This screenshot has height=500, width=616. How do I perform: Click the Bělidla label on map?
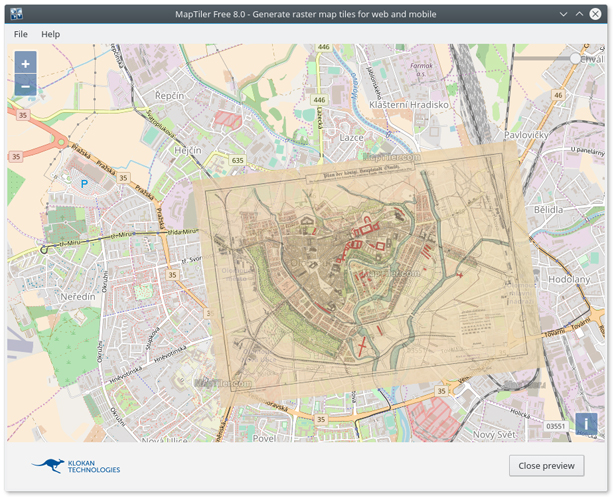point(548,210)
